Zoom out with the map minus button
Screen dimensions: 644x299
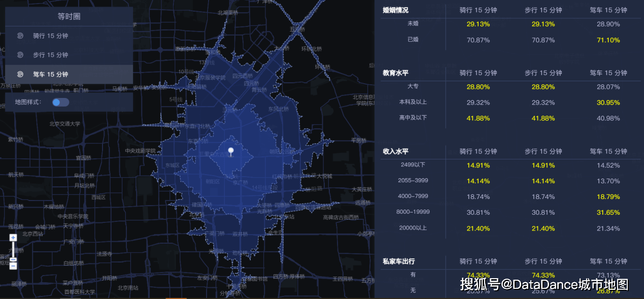tap(13, 265)
